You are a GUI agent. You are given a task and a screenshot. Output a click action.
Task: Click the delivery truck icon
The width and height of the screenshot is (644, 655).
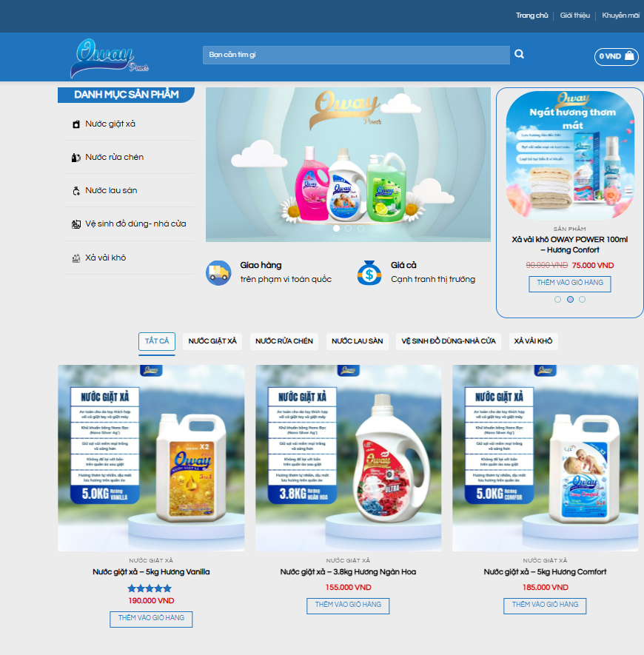click(x=218, y=273)
